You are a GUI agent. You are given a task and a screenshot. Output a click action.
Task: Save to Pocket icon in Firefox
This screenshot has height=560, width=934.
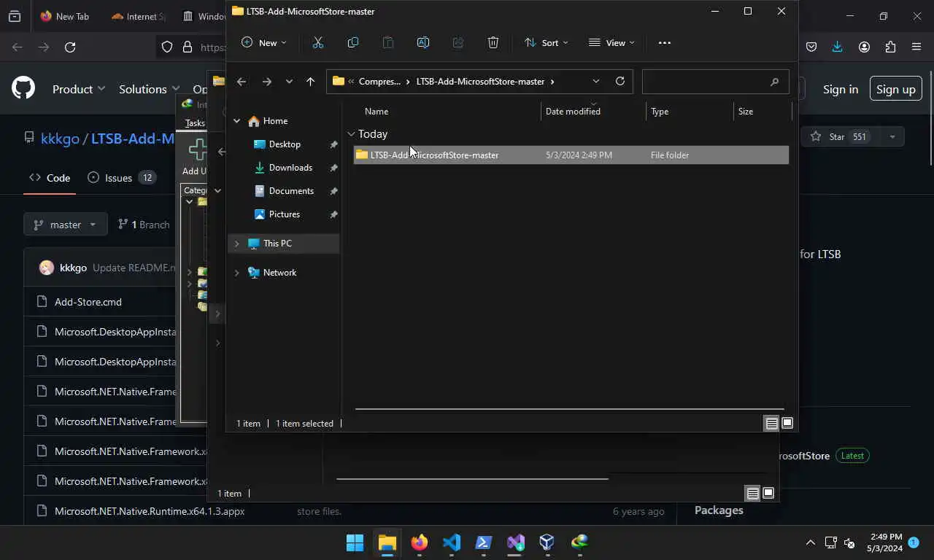coord(811,47)
